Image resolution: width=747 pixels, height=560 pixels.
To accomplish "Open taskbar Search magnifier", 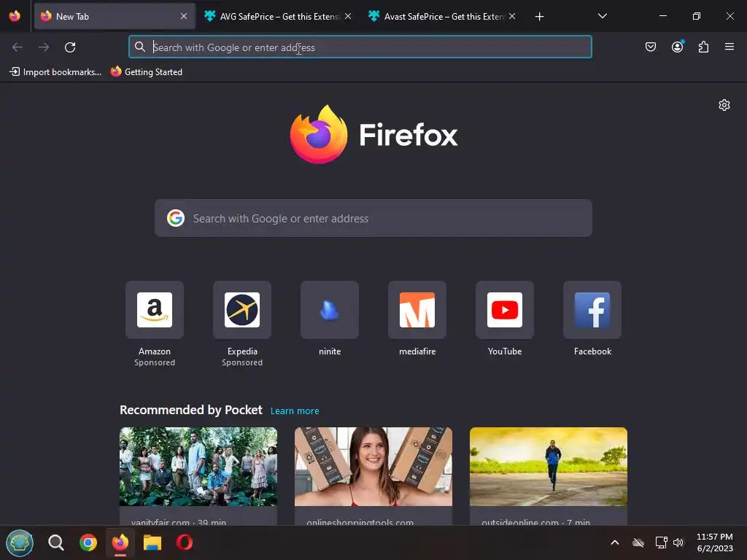I will (55, 542).
